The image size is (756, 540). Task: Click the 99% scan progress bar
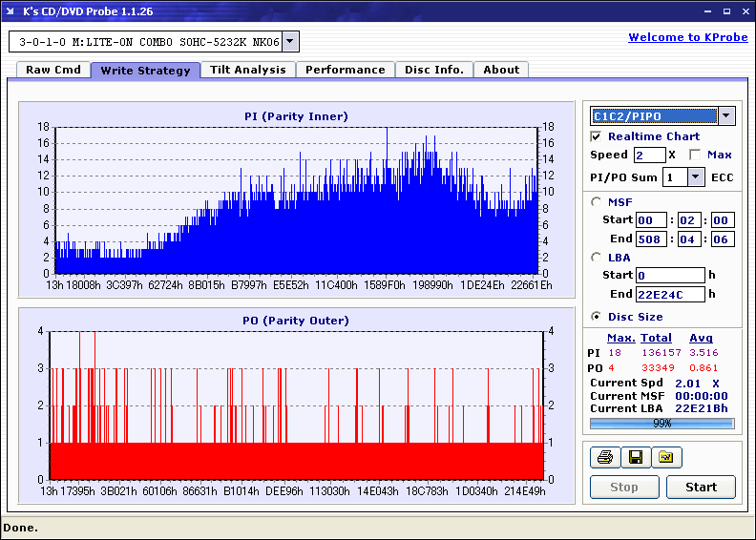[661, 423]
